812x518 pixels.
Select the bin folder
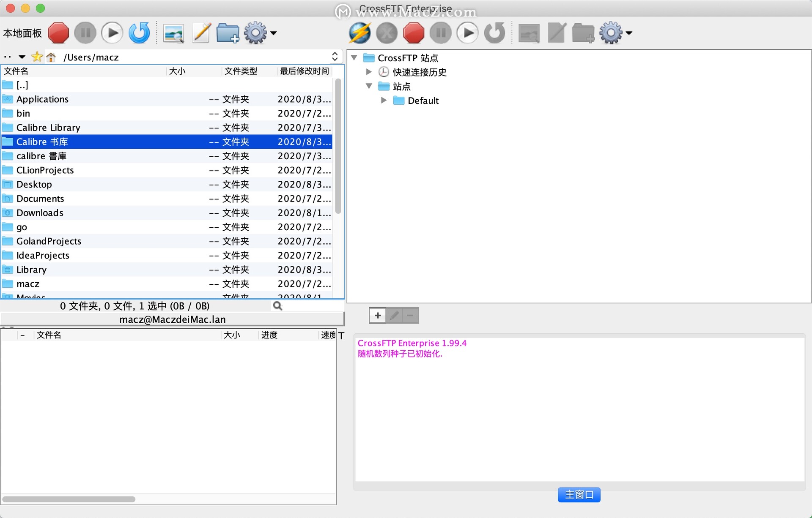167,113
